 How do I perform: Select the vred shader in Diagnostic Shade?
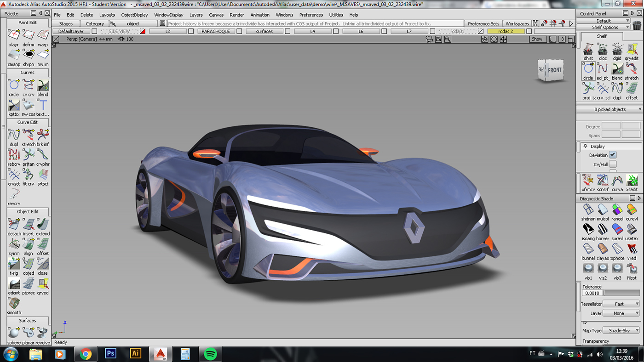coord(631,249)
